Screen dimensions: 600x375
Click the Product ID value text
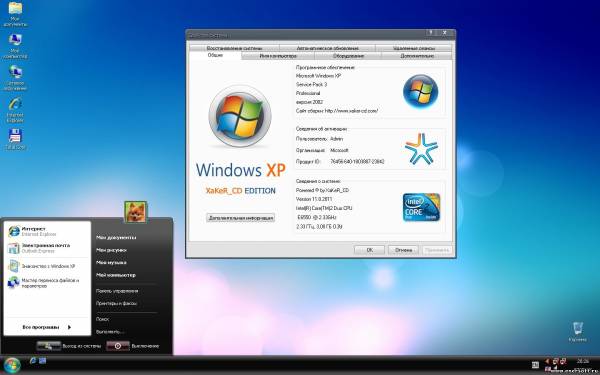(357, 162)
